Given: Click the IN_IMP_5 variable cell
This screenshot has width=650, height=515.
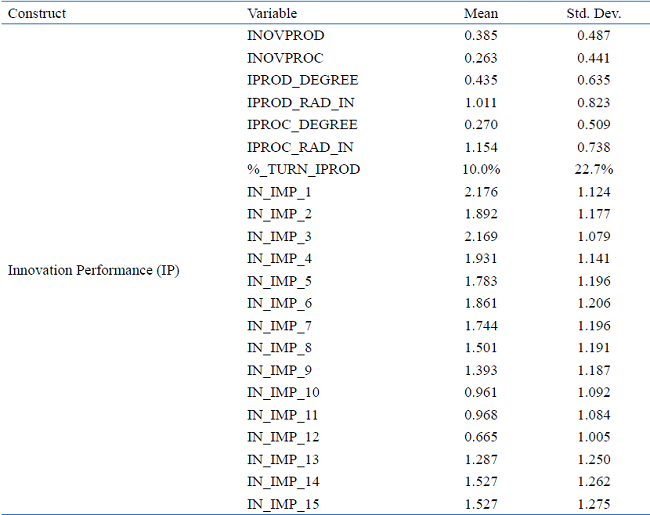Looking at the screenshot, I should point(279,281).
